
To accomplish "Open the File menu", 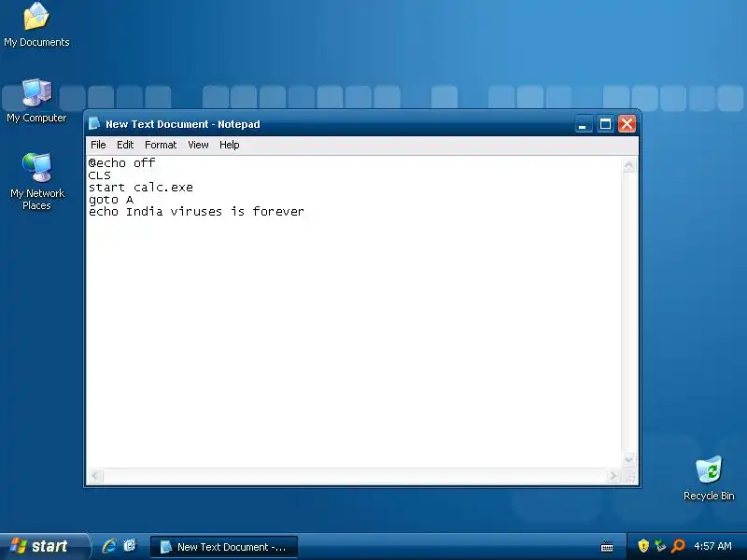I will [98, 145].
